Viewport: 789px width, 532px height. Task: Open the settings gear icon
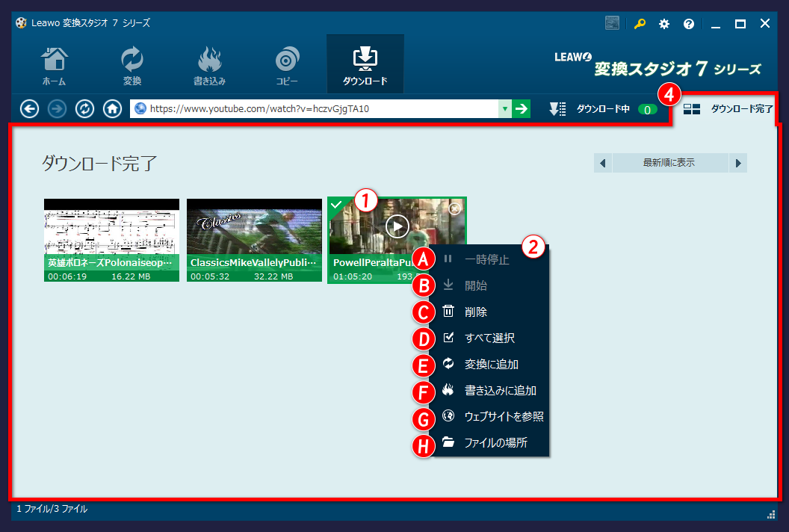(x=663, y=23)
